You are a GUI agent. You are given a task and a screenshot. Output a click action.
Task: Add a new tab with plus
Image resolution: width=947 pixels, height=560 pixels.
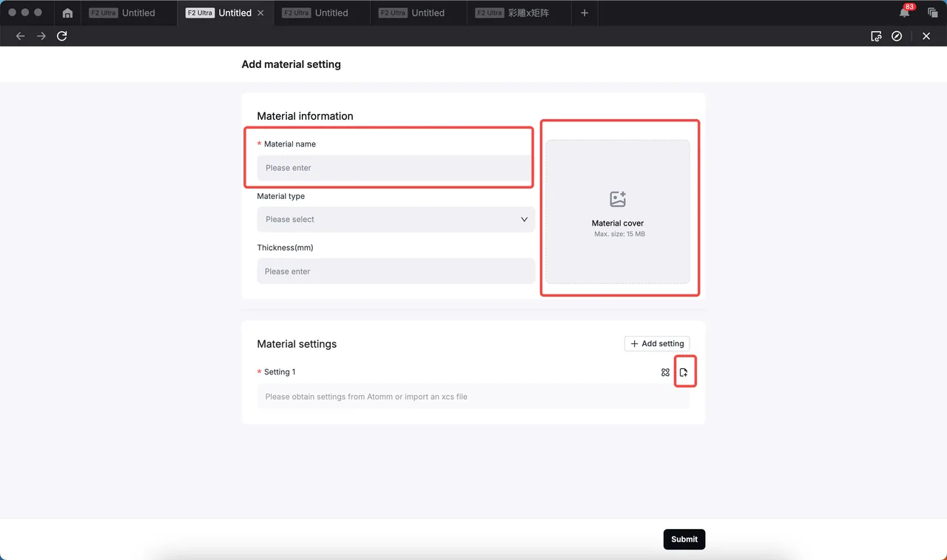click(584, 13)
